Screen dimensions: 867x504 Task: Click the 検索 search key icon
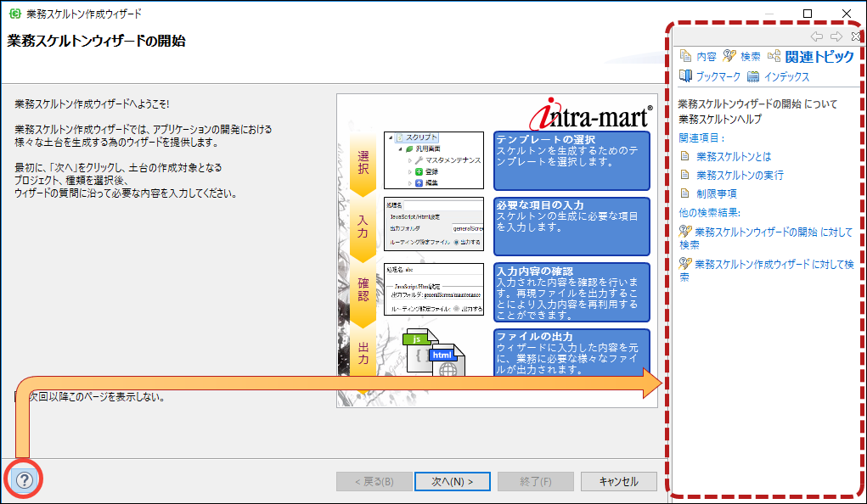(730, 56)
